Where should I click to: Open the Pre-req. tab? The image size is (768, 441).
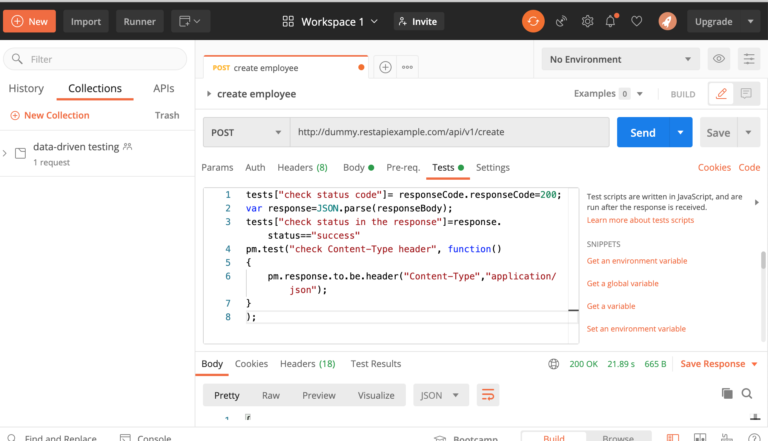point(403,168)
